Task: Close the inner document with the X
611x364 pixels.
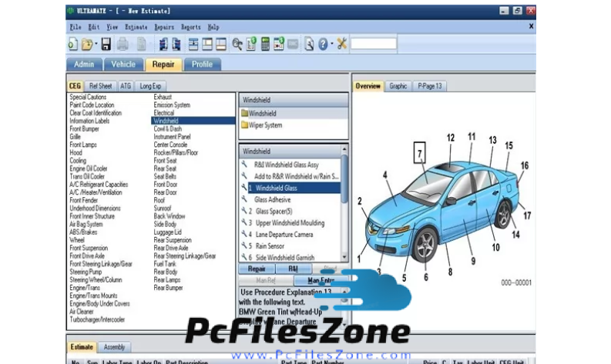Action: 531,26
